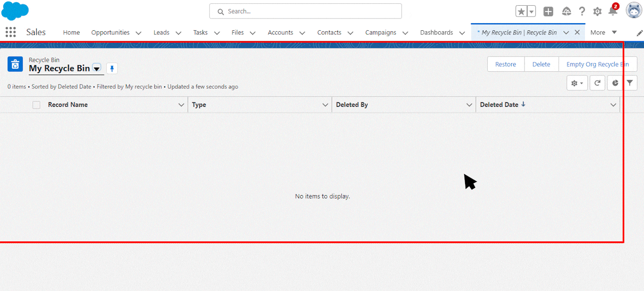
Task: Toggle the select-all records checkbox
Action: [36, 105]
